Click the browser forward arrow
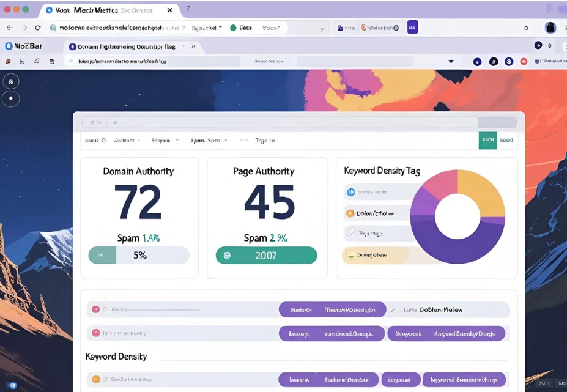 [x=24, y=28]
